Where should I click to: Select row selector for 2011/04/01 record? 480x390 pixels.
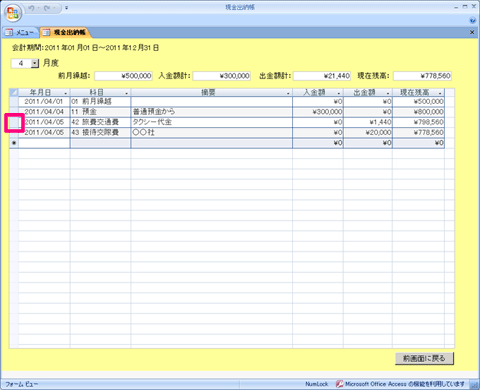[x=14, y=101]
